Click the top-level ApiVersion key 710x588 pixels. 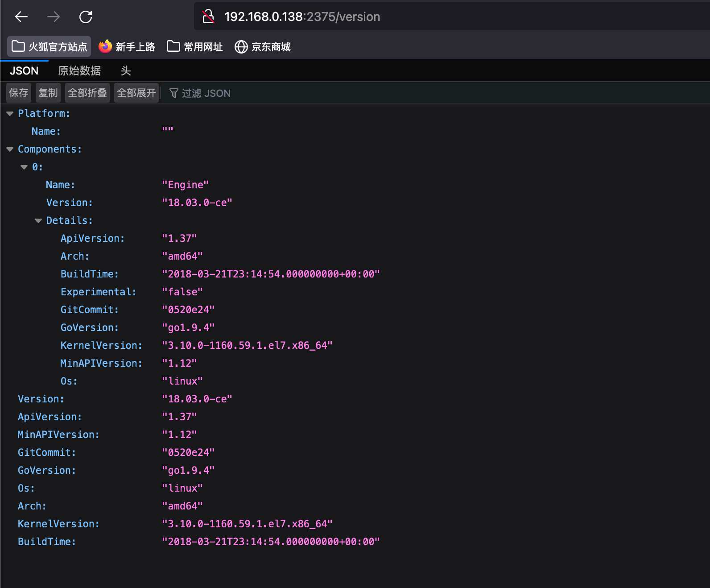(x=50, y=417)
